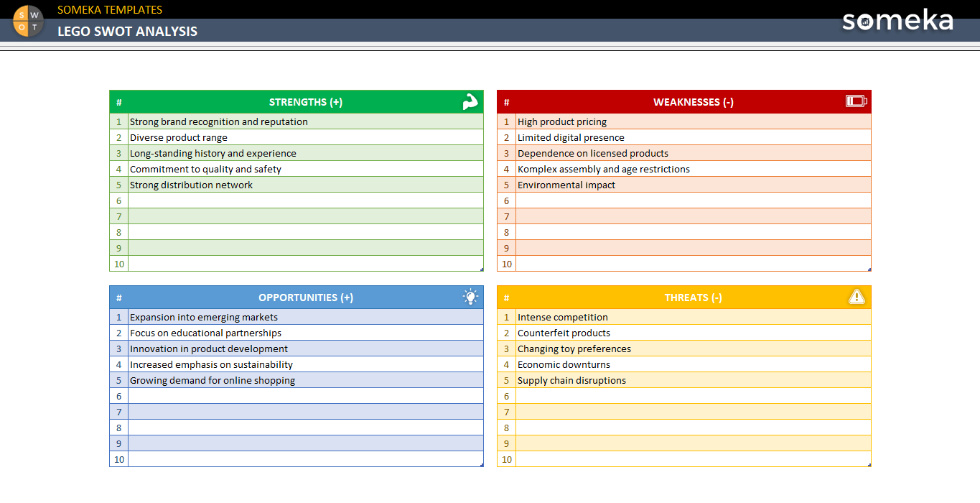The height and width of the screenshot is (503, 980).
Task: Click empty row 6 in Strengths table
Action: pyautogui.click(x=306, y=200)
